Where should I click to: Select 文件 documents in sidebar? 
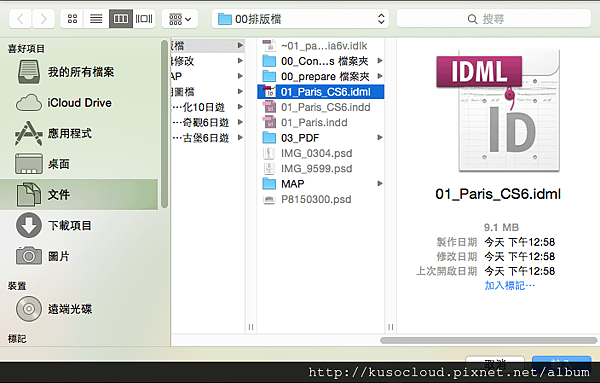click(x=79, y=194)
